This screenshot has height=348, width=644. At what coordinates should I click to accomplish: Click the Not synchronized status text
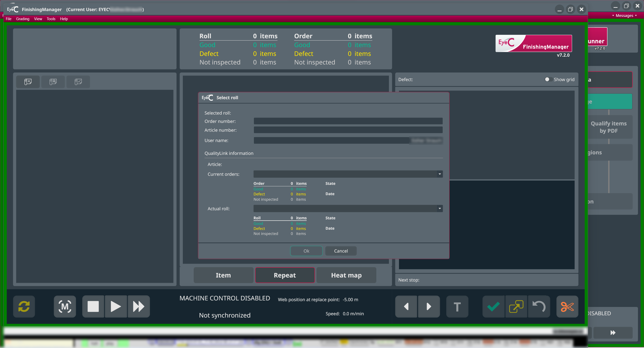click(225, 315)
